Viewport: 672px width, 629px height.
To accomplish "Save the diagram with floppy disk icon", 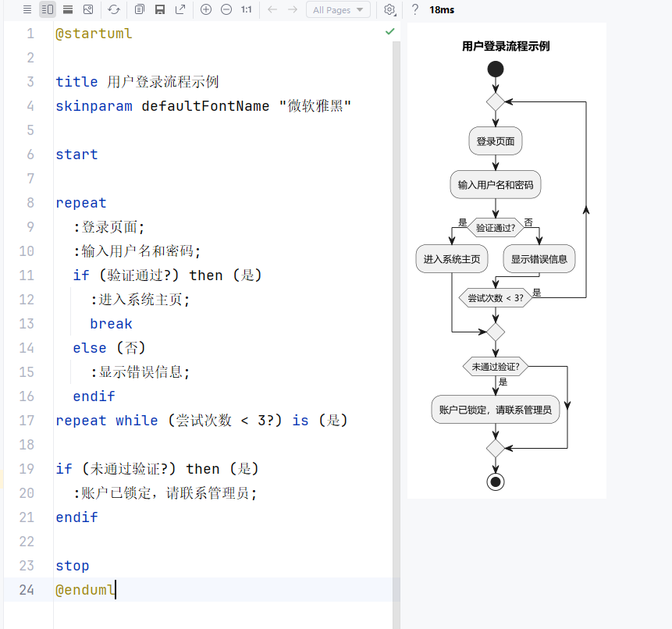I will [160, 9].
